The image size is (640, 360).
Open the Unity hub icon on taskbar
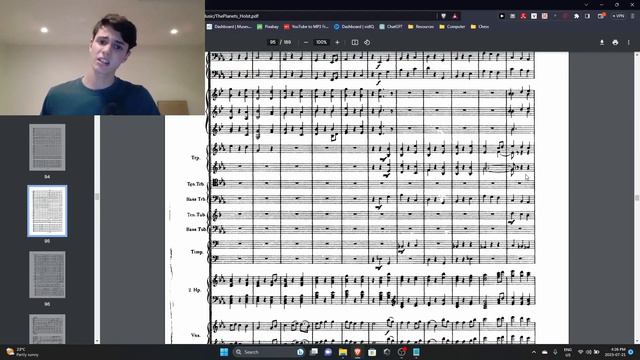[387, 352]
